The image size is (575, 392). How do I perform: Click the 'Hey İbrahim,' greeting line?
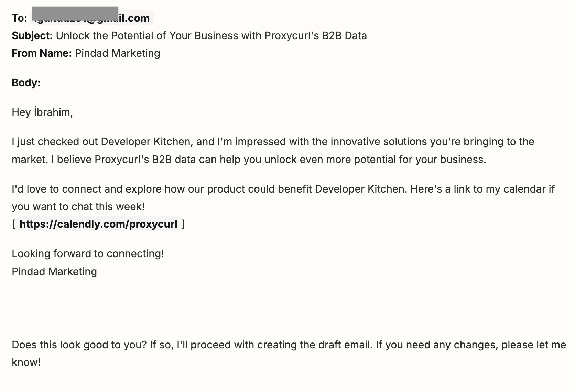point(42,112)
